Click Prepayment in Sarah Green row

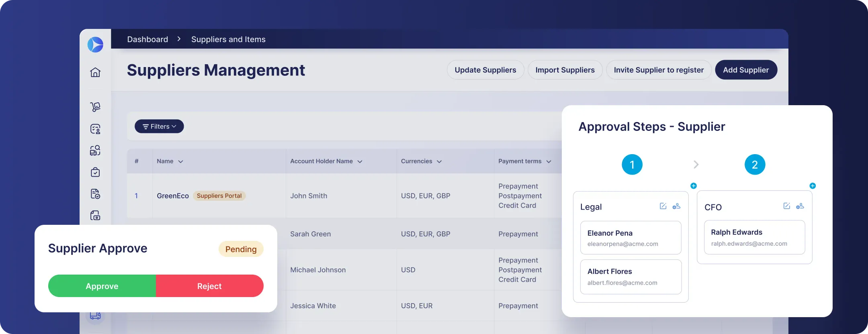[518, 234]
